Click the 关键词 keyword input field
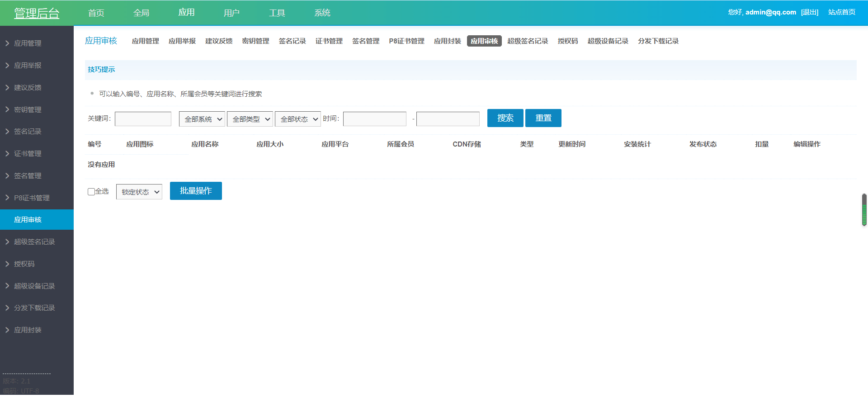The width and height of the screenshot is (868, 407). click(143, 118)
